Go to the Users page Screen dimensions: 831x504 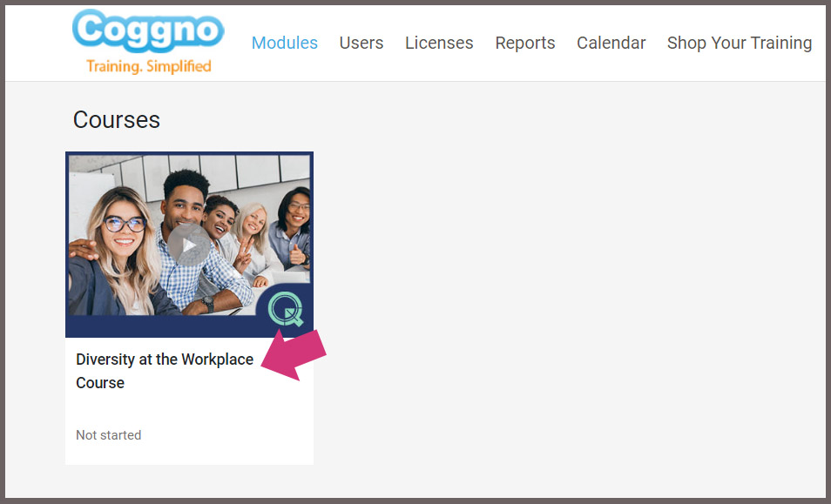tap(361, 43)
